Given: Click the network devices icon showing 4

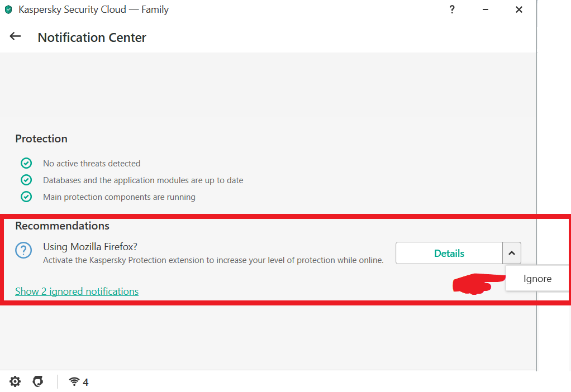Looking at the screenshot, I should click(x=78, y=382).
